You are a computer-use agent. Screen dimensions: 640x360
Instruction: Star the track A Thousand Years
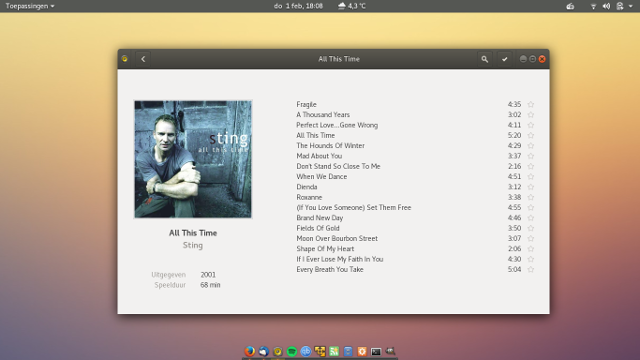click(531, 115)
